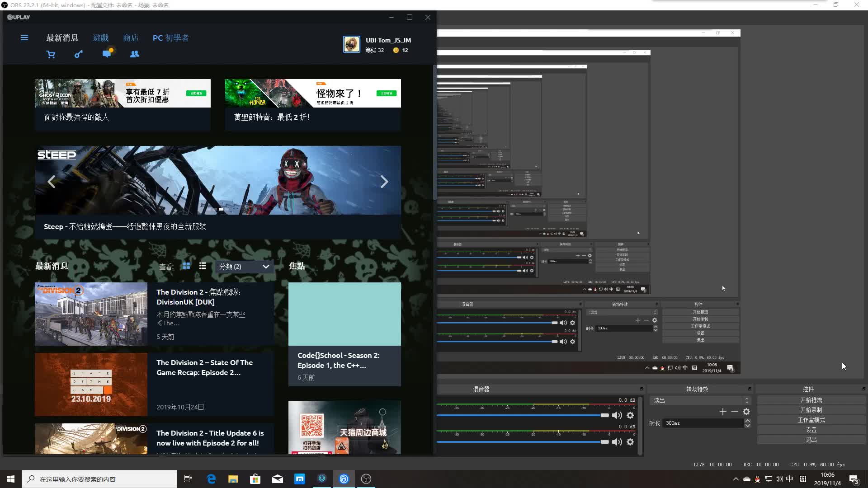Click the Windows taskbar search box
The width and height of the screenshot is (868, 488).
(99, 479)
